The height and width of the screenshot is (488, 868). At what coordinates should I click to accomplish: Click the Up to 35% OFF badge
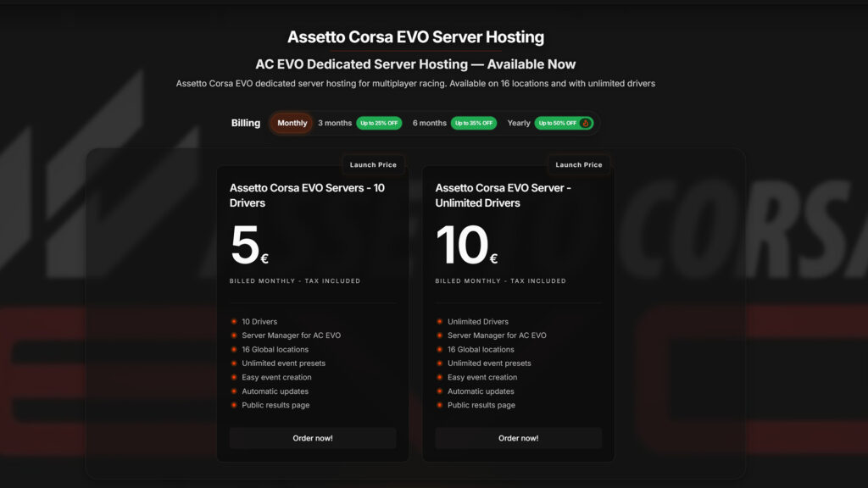pyautogui.click(x=474, y=123)
